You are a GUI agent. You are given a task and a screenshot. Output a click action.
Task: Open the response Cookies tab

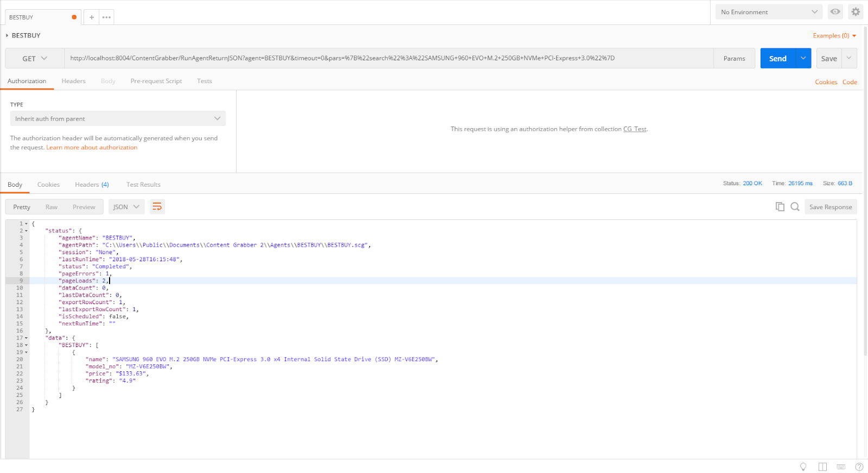coord(48,185)
